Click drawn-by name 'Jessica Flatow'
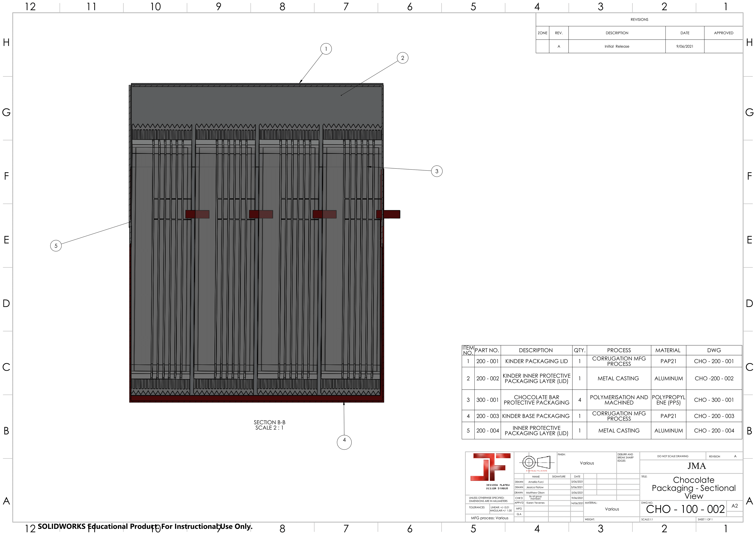This screenshot has height=535, width=756. tap(535, 487)
